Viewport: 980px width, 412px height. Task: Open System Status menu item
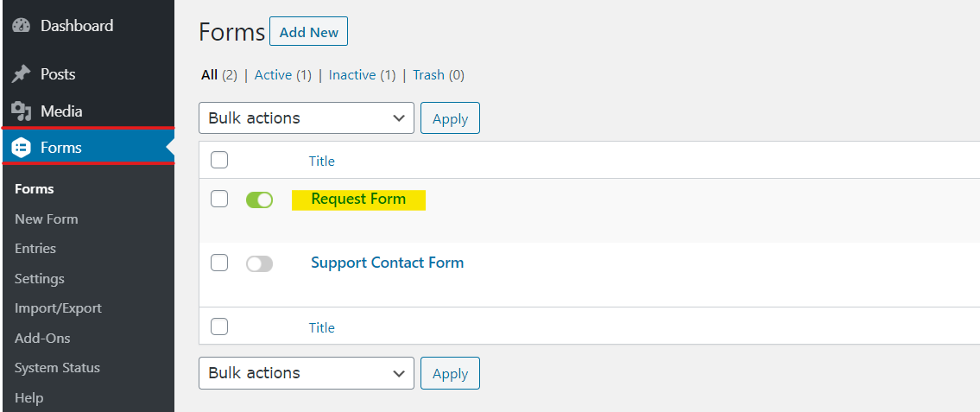(x=57, y=368)
